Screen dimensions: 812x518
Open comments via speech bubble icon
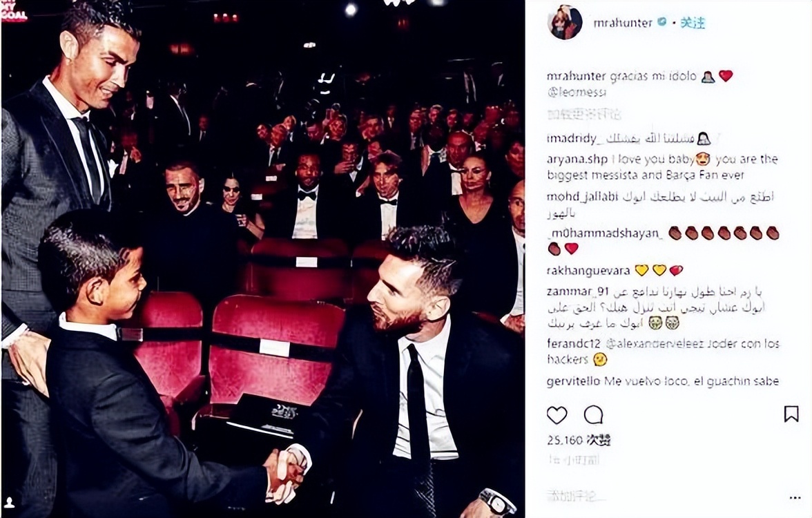point(593,415)
